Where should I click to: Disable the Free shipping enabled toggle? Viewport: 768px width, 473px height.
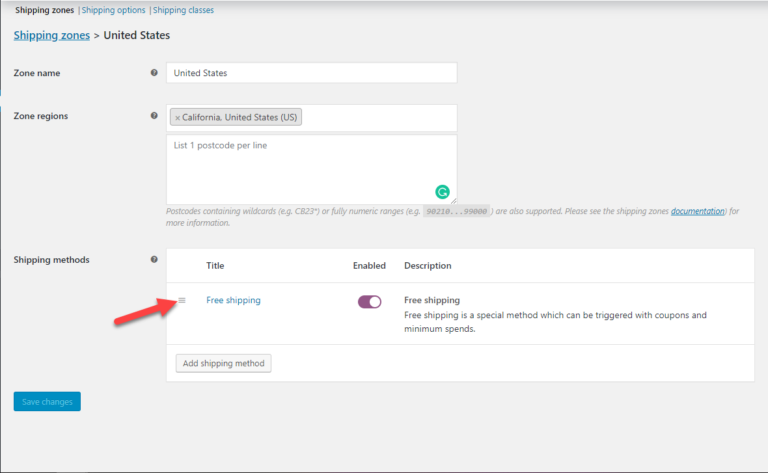[x=369, y=301]
